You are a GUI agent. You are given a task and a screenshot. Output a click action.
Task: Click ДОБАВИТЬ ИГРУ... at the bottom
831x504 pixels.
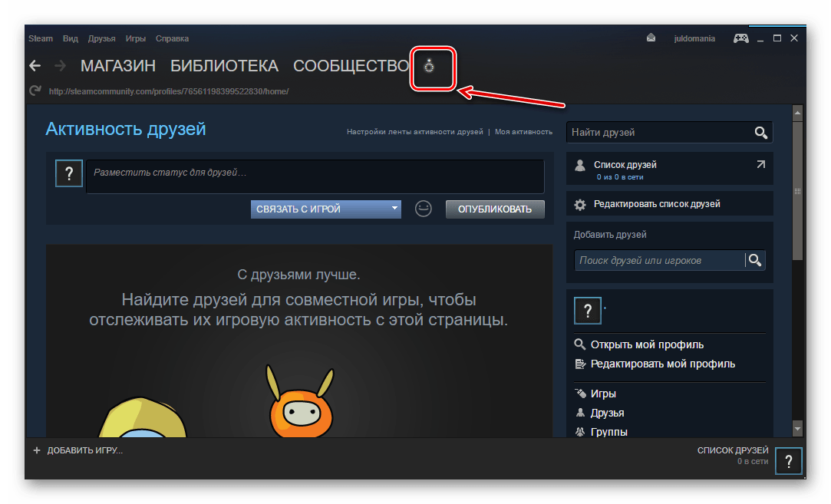85,450
